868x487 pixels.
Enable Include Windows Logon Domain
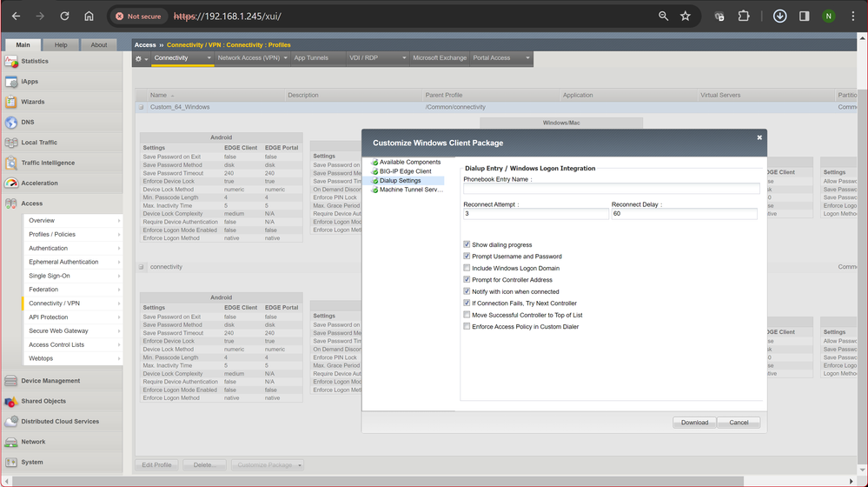[467, 269]
